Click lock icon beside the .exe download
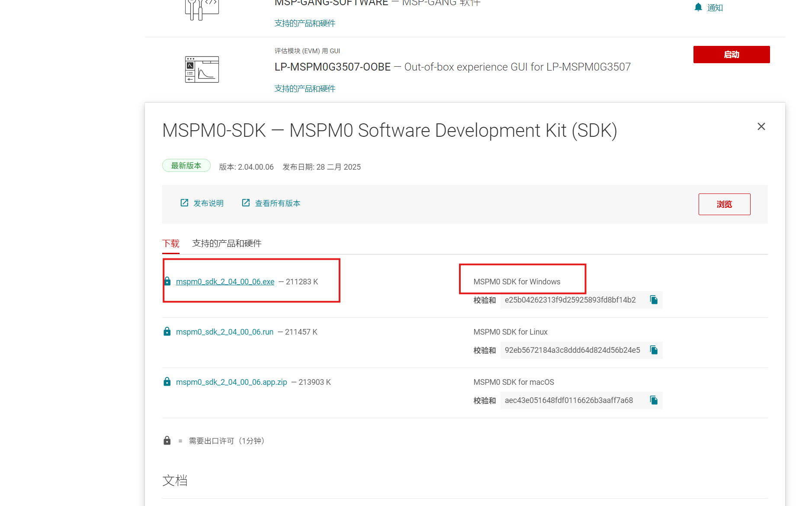 point(167,281)
